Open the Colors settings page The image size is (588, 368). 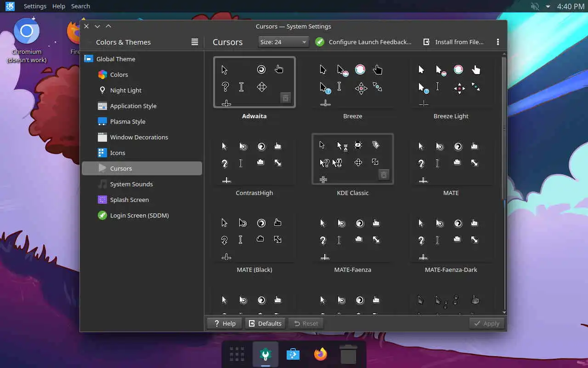(x=142, y=75)
